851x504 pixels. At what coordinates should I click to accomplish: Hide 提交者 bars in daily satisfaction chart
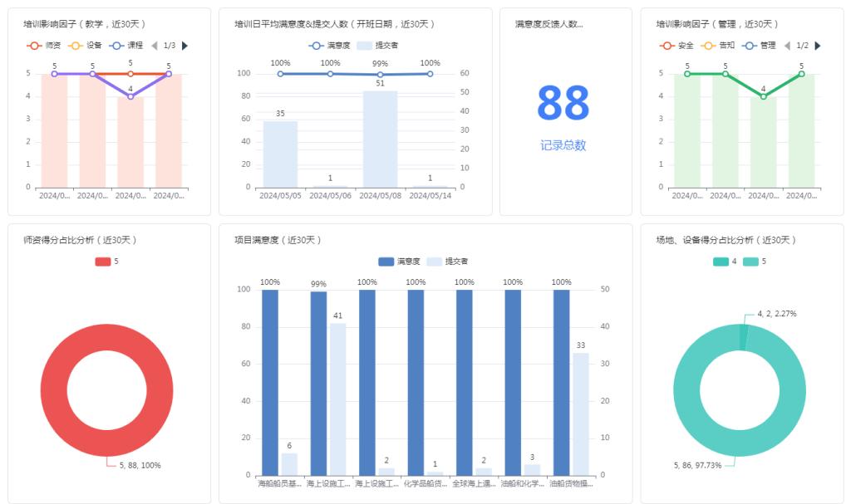pos(378,46)
